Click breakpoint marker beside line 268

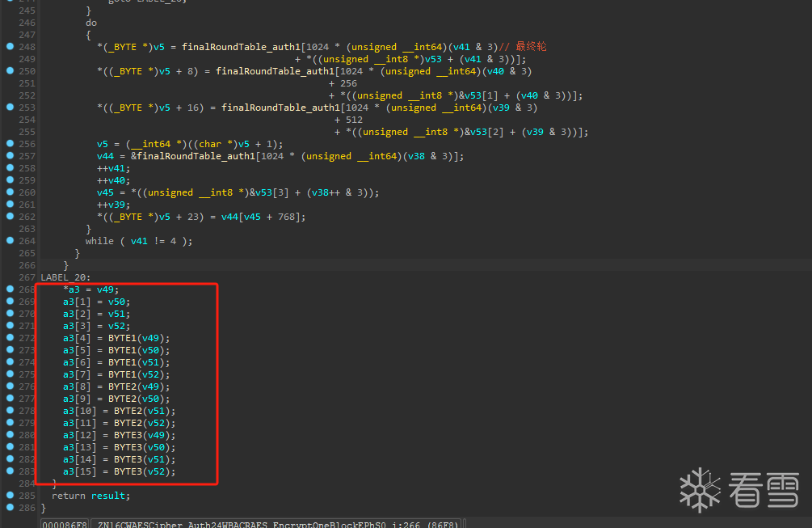point(10,289)
